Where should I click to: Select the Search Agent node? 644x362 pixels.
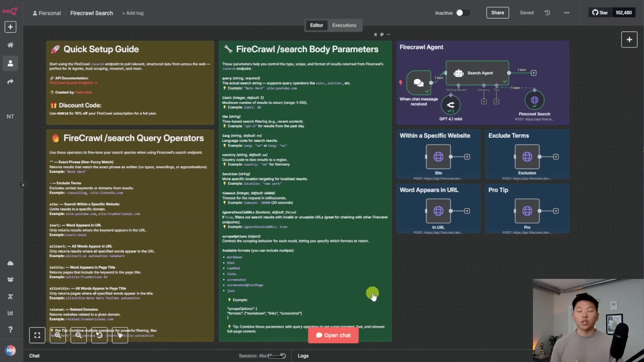tap(477, 73)
